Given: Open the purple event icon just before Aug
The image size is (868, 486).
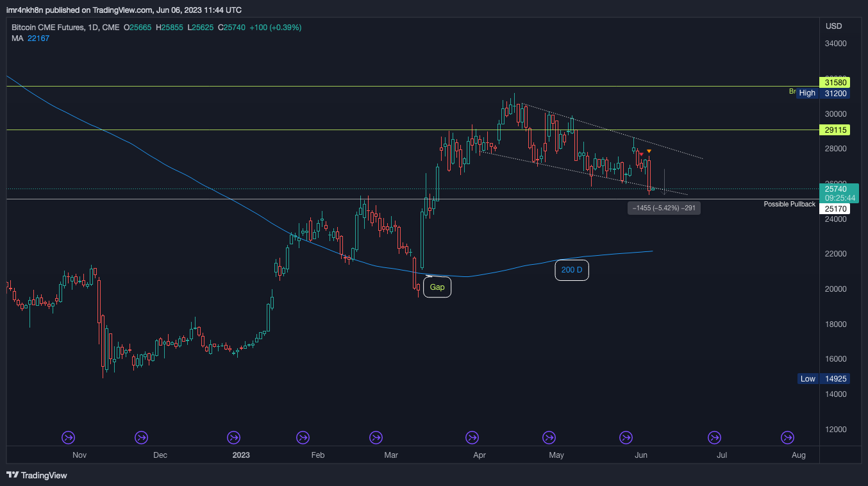Looking at the screenshot, I should click(788, 437).
